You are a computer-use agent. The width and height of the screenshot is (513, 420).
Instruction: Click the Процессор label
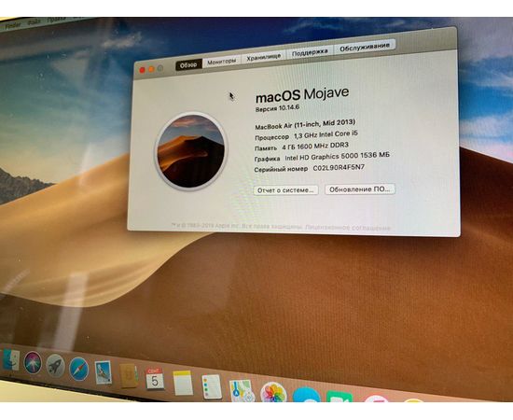coord(271,137)
